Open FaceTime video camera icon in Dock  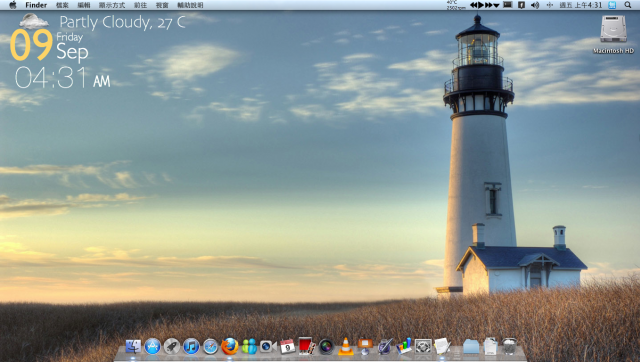click(x=268, y=346)
